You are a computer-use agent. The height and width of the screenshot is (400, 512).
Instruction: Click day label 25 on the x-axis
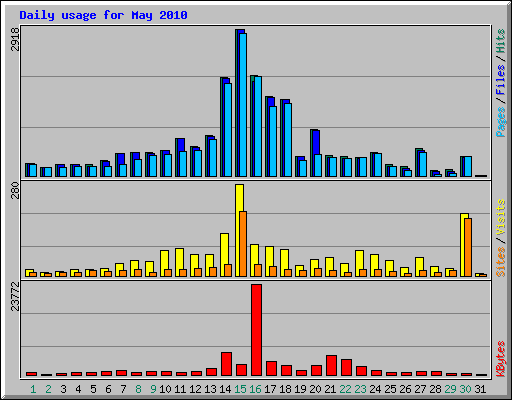(x=390, y=389)
